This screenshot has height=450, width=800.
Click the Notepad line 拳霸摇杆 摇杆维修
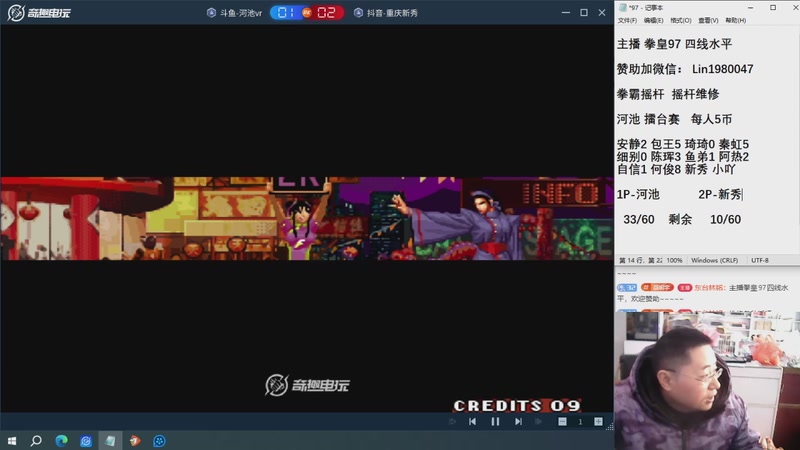click(668, 94)
